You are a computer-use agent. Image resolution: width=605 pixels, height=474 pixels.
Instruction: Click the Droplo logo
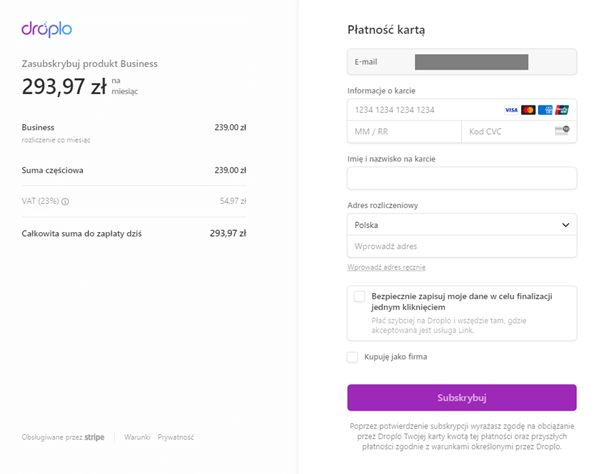(x=47, y=29)
